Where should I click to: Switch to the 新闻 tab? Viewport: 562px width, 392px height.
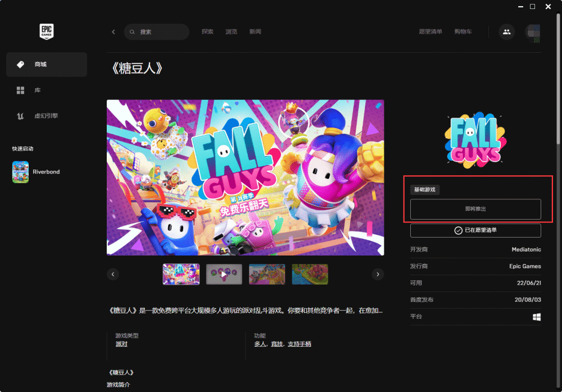point(255,31)
